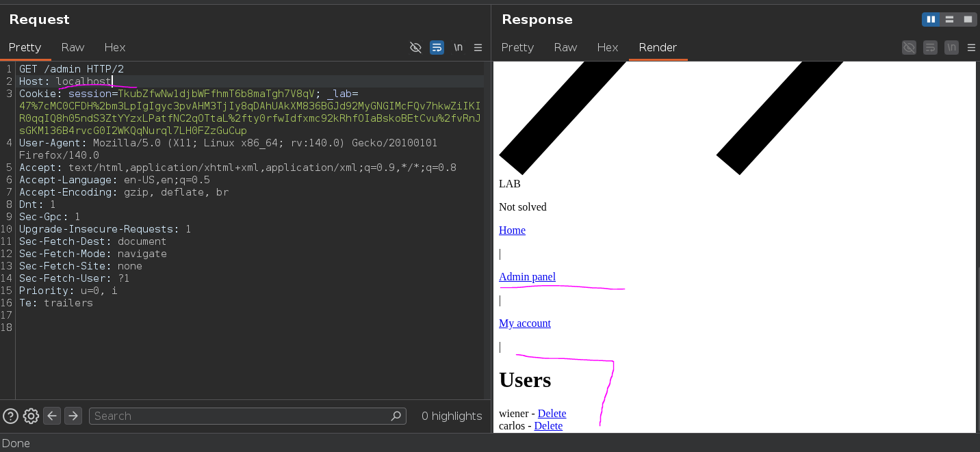The height and width of the screenshot is (452, 980).
Task: Toggle \n newline icon in Response
Action: click(x=951, y=47)
